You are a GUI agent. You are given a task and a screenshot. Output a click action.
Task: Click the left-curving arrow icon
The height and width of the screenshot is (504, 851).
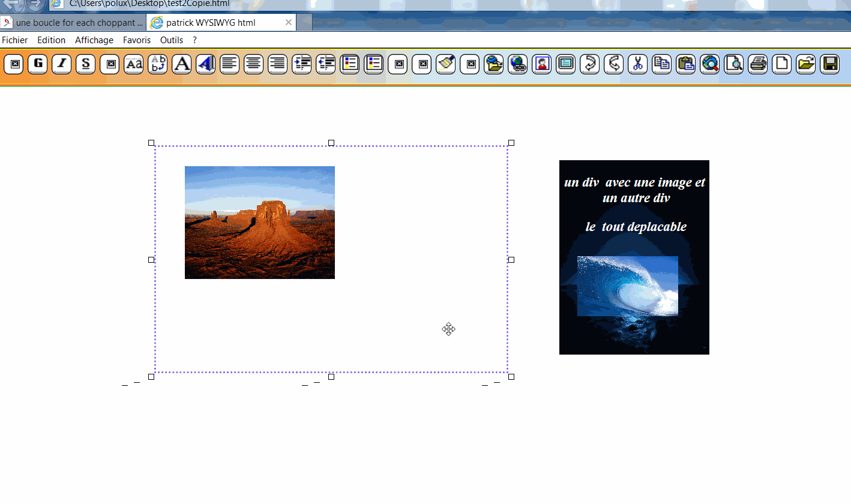tap(614, 64)
